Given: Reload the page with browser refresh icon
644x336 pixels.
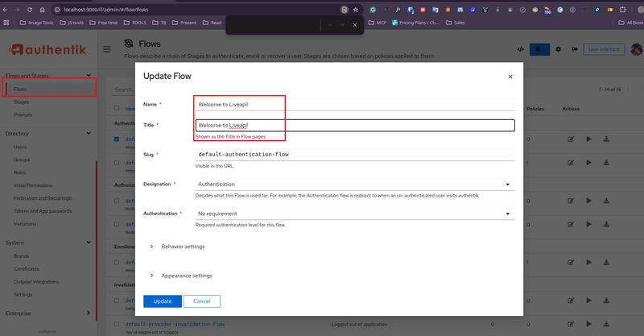Looking at the screenshot, I should [x=30, y=10].
